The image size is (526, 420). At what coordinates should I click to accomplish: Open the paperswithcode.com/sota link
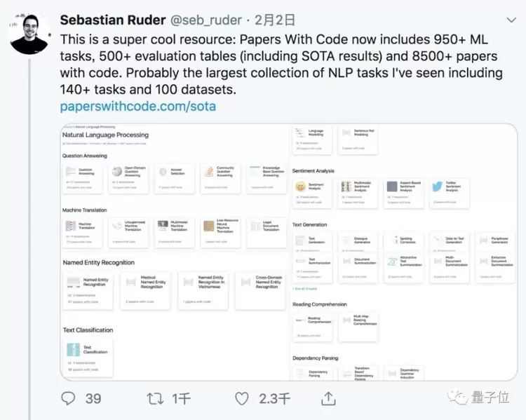(137, 107)
